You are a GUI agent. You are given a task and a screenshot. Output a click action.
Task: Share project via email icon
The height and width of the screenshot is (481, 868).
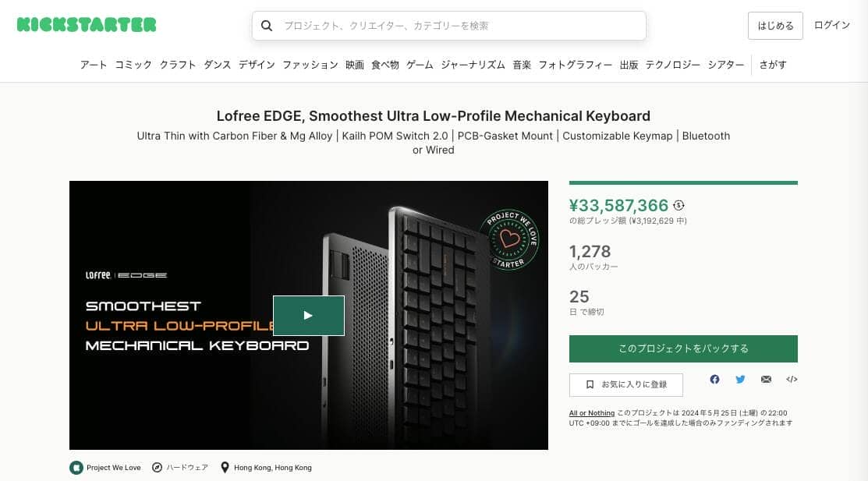(766, 379)
